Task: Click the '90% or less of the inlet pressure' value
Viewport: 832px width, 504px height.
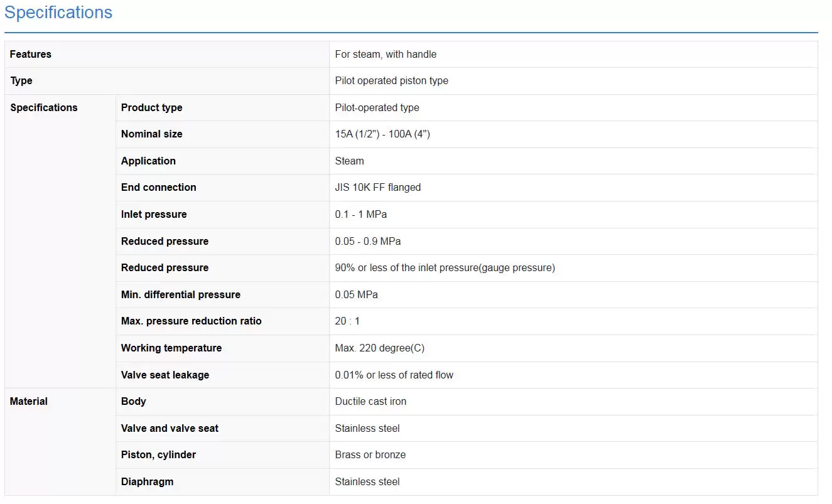Action: 445,268
